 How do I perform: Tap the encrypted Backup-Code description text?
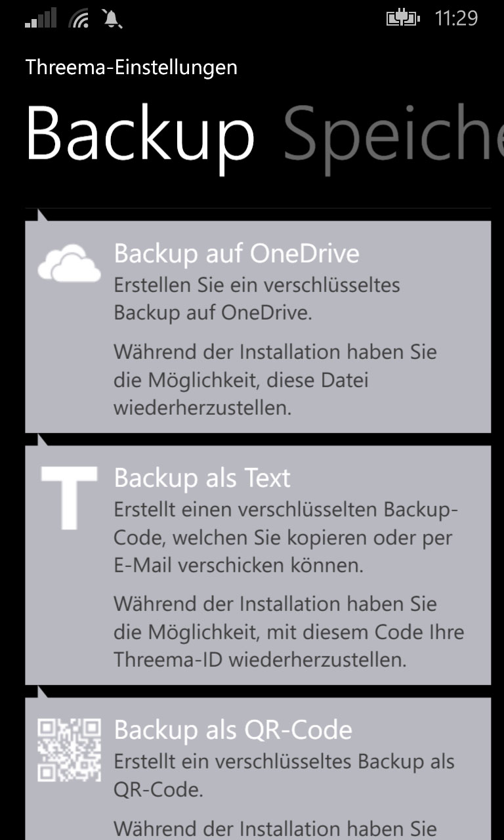286,537
